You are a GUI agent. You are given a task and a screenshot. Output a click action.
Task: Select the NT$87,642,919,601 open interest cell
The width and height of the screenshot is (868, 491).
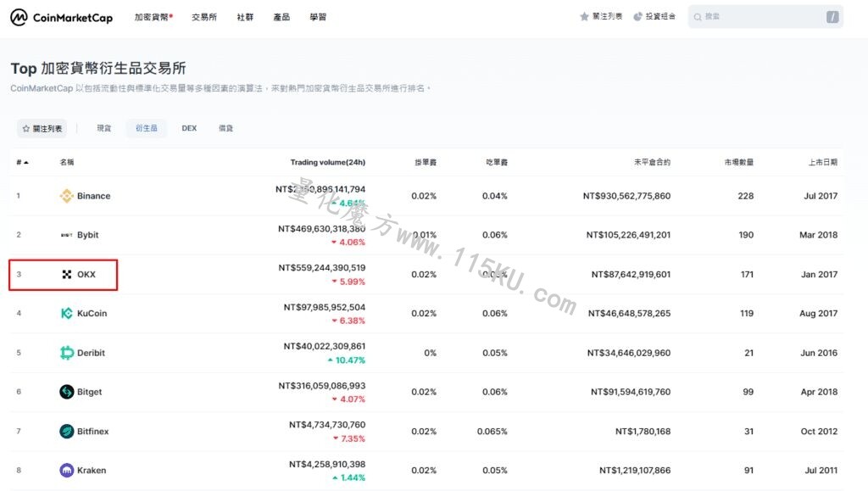pyautogui.click(x=631, y=275)
